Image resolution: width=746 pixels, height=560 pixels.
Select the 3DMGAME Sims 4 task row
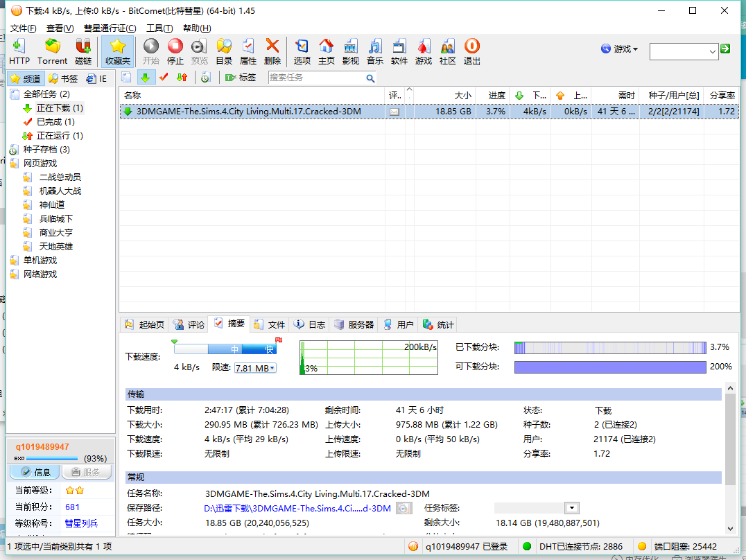[429, 112]
